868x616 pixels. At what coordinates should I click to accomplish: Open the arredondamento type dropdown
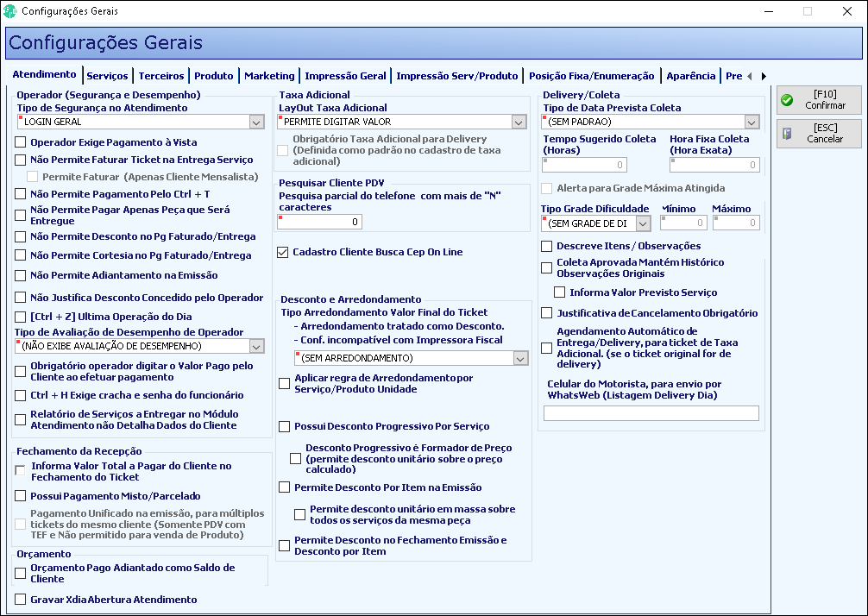tap(520, 359)
